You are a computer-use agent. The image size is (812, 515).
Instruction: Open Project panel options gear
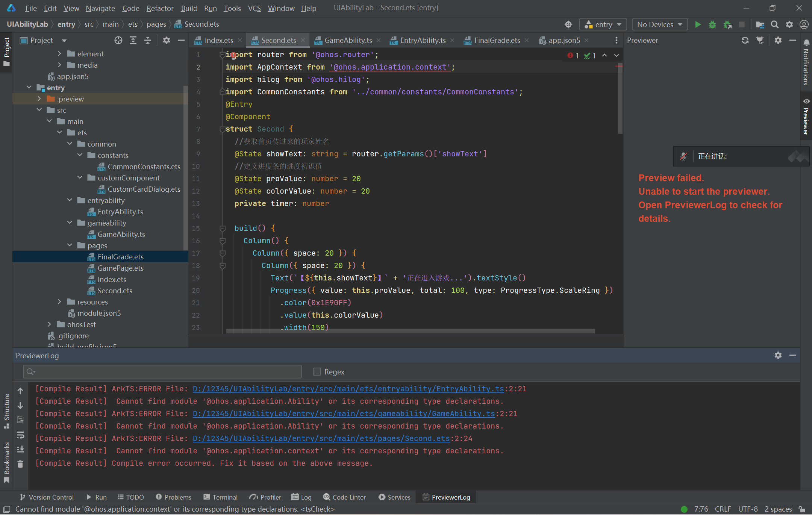166,40
